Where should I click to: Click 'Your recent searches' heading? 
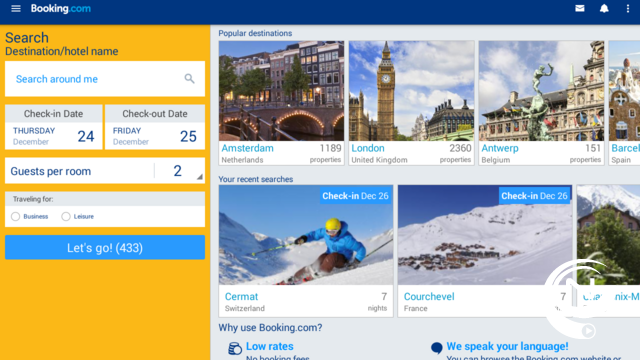(x=256, y=179)
